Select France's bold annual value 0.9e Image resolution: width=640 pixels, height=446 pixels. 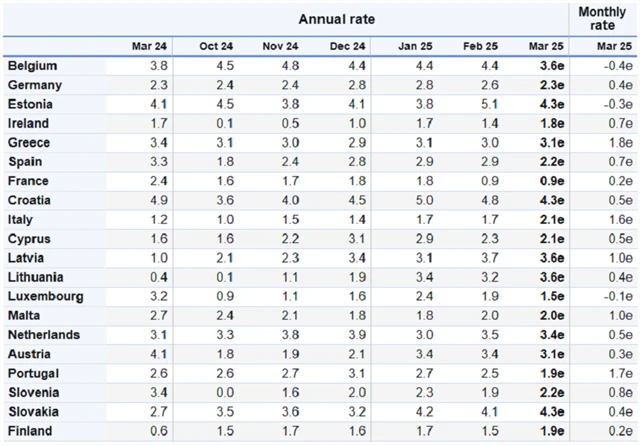point(551,181)
